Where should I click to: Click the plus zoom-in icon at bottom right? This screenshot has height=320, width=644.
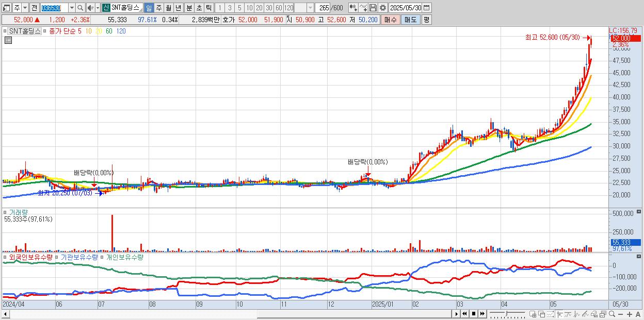[x=630, y=314]
